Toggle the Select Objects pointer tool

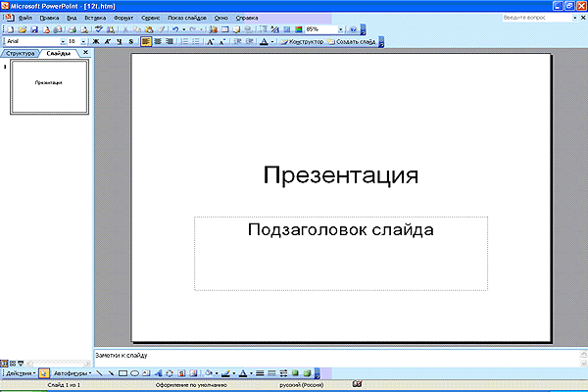click(44, 373)
